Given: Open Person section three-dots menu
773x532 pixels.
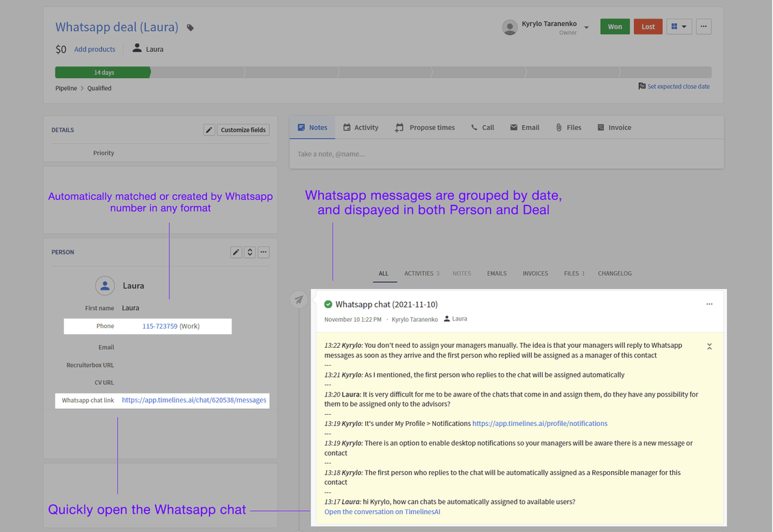Looking at the screenshot, I should 263,252.
